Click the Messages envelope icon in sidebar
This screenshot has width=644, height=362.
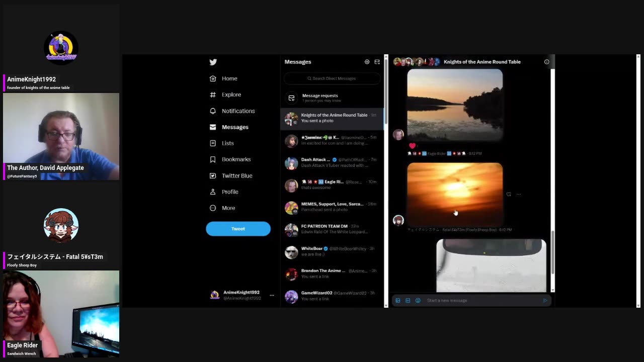pyautogui.click(x=213, y=127)
